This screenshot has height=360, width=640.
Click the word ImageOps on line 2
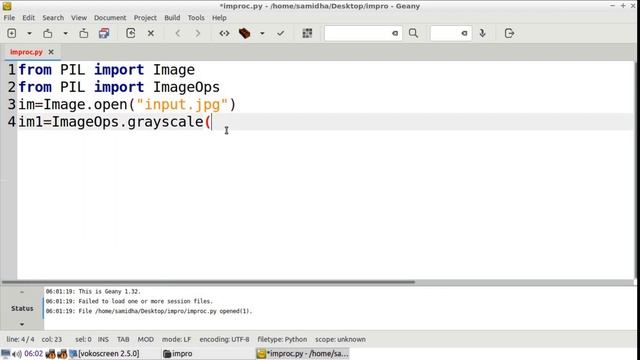(x=187, y=87)
